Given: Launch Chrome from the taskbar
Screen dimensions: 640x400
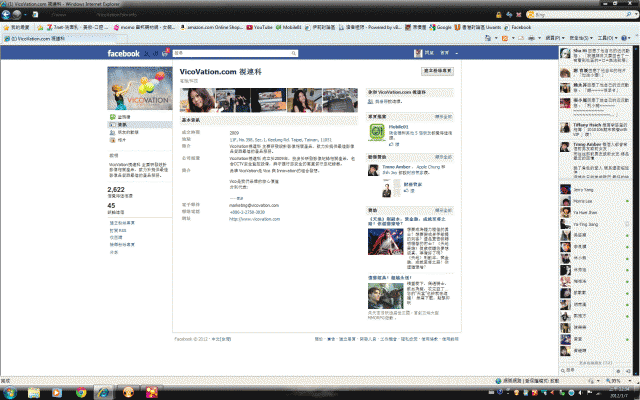Looking at the screenshot, I should tap(81, 393).
